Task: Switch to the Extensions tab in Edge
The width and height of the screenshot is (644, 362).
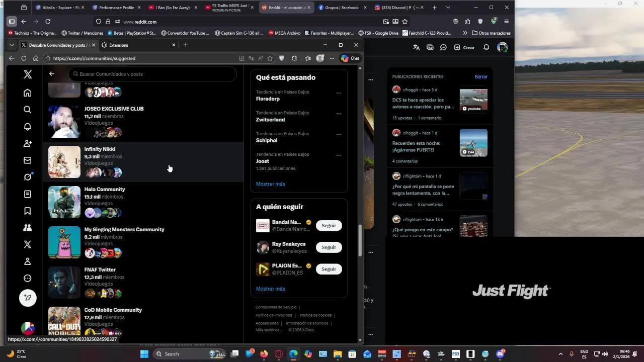Action: (x=138, y=45)
